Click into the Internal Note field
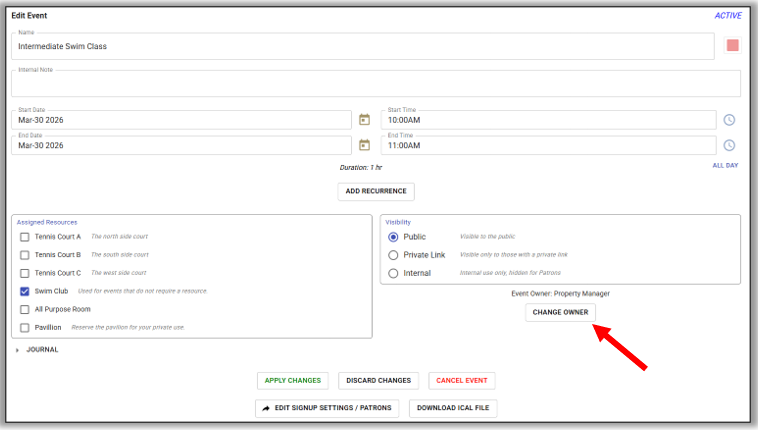Screen dimensions: 758x430 375,85
